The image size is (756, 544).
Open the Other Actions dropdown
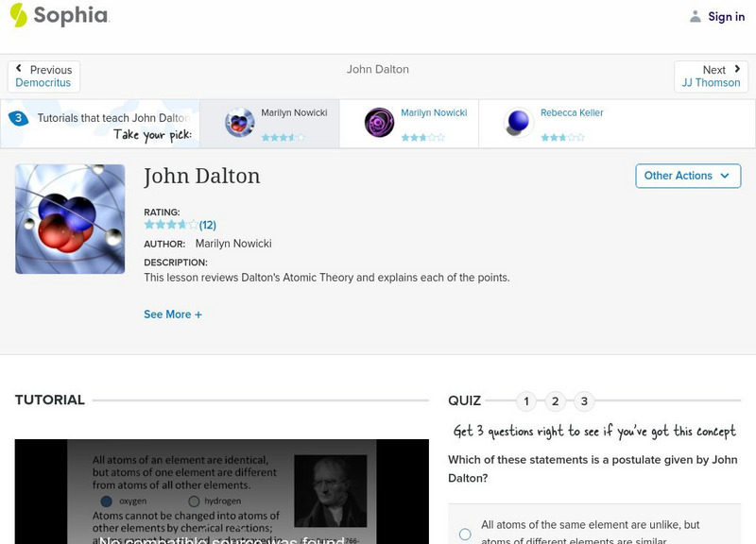click(x=688, y=176)
